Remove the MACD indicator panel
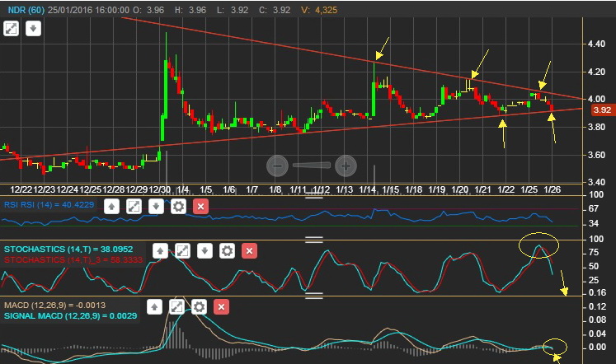The height and width of the screenshot is (364, 616). point(221,307)
